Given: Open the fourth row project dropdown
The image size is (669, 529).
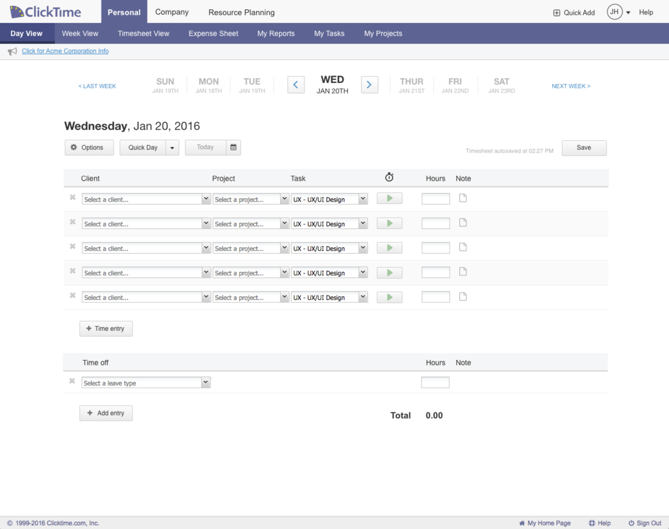Looking at the screenshot, I should (251, 273).
